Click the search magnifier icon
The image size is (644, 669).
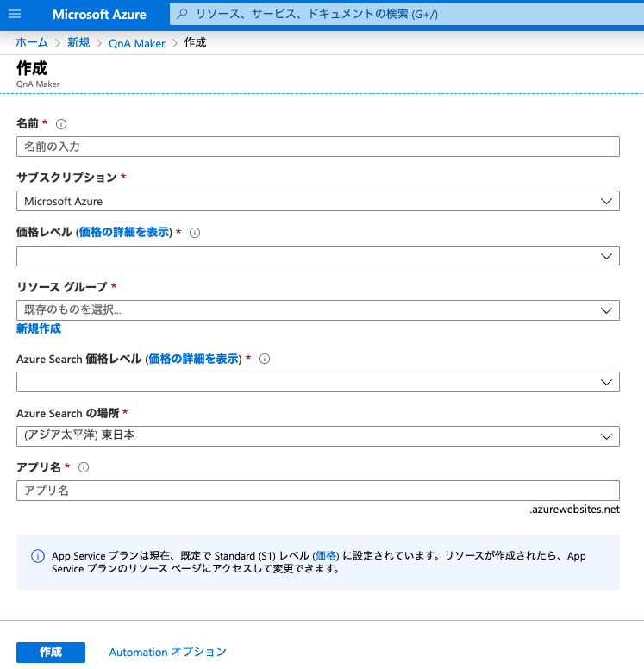click(x=182, y=14)
